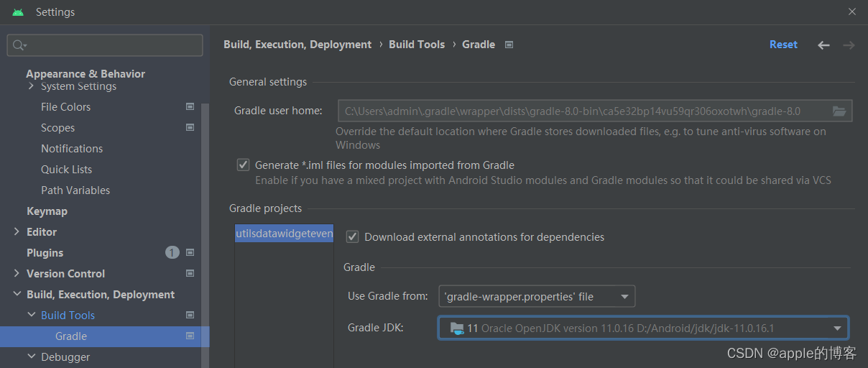Screen dimensions: 868x368
Task: Click Reset link
Action: [783, 45]
